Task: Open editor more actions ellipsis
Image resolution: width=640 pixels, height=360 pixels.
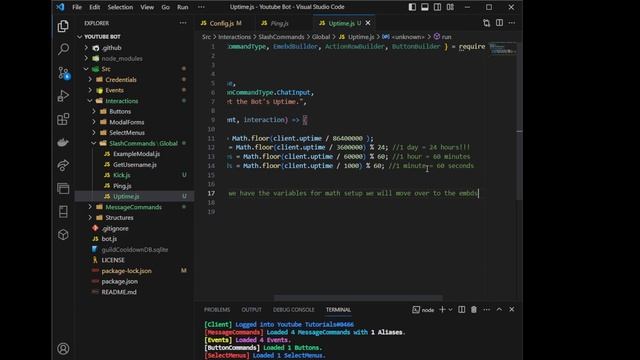Action: tap(512, 23)
